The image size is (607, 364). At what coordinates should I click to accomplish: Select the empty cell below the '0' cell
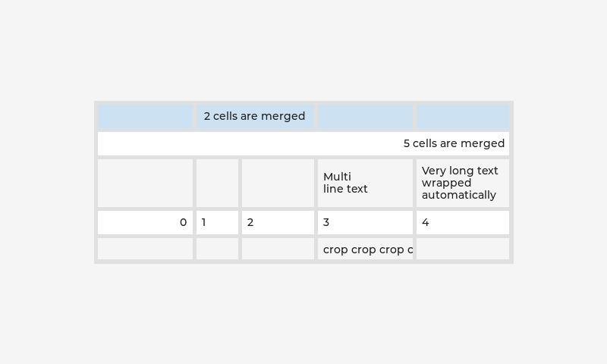pos(145,249)
